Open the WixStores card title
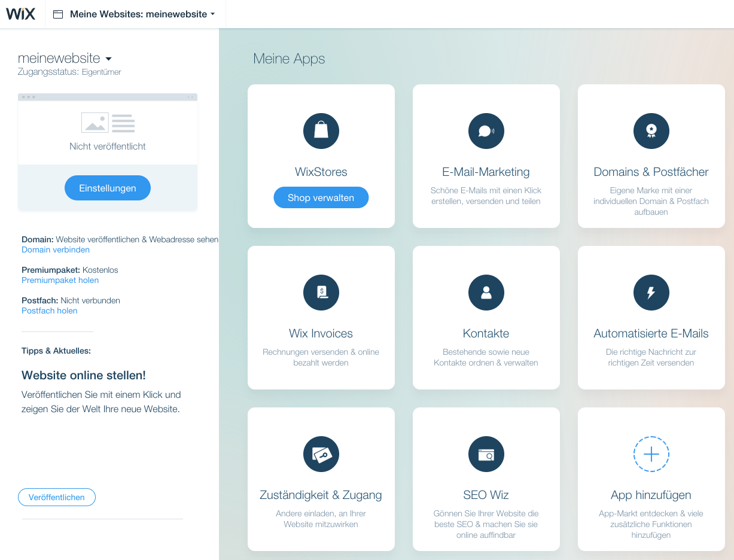Viewport: 734px width, 560px height. click(321, 172)
